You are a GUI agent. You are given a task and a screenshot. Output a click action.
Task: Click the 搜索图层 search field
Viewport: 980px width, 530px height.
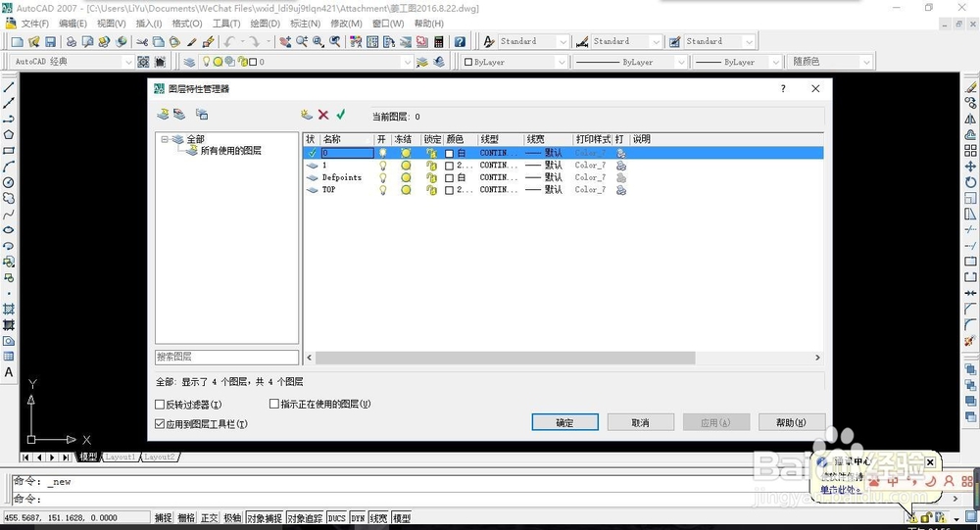[227, 357]
